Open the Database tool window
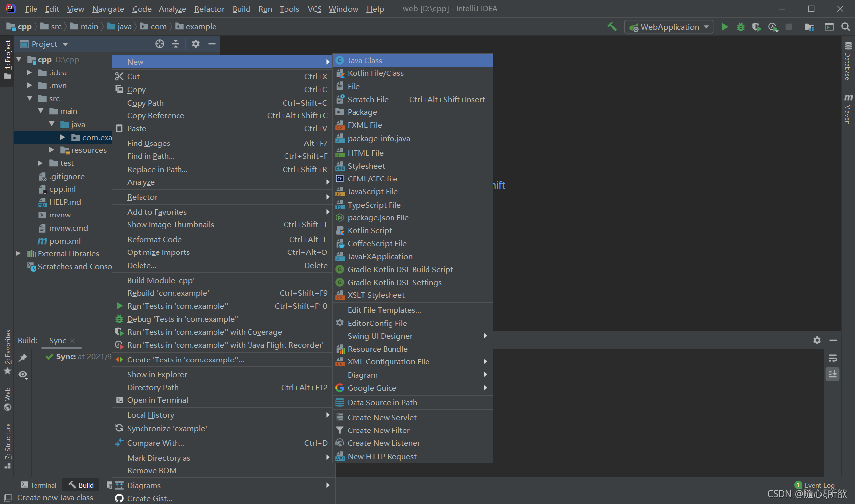The height and width of the screenshot is (504, 855). [x=848, y=64]
